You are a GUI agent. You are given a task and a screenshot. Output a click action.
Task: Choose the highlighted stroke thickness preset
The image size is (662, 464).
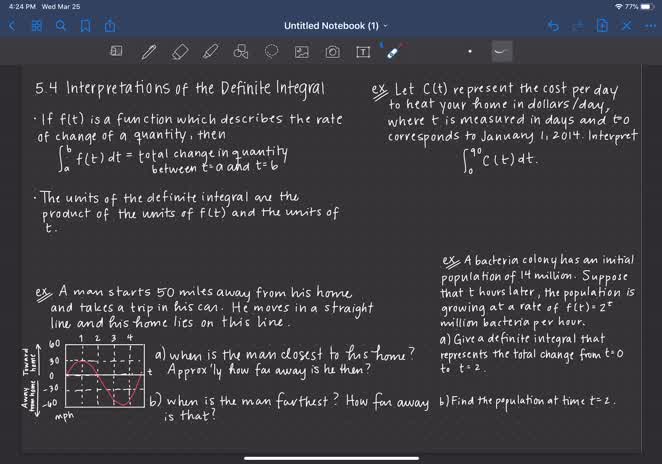502,50
